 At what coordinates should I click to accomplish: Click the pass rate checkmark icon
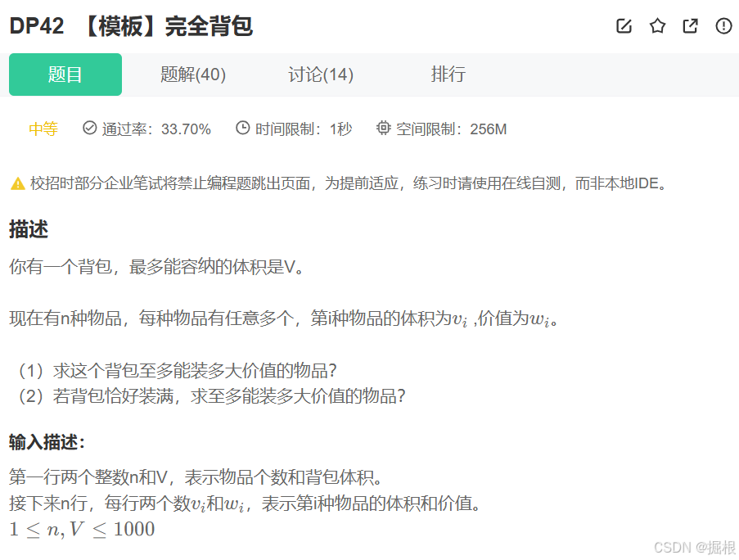(x=89, y=128)
